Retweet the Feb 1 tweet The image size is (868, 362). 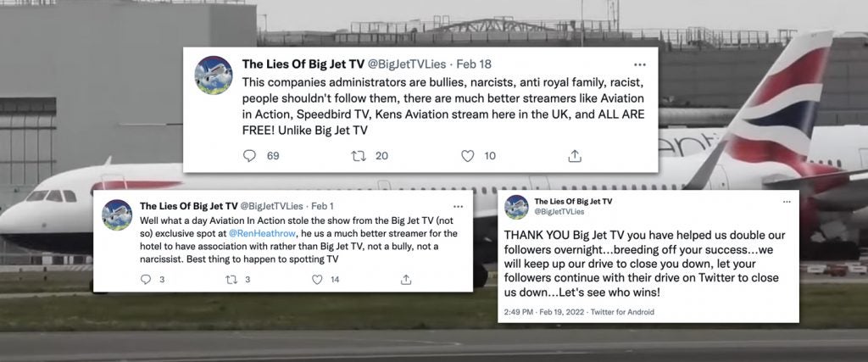231,280
